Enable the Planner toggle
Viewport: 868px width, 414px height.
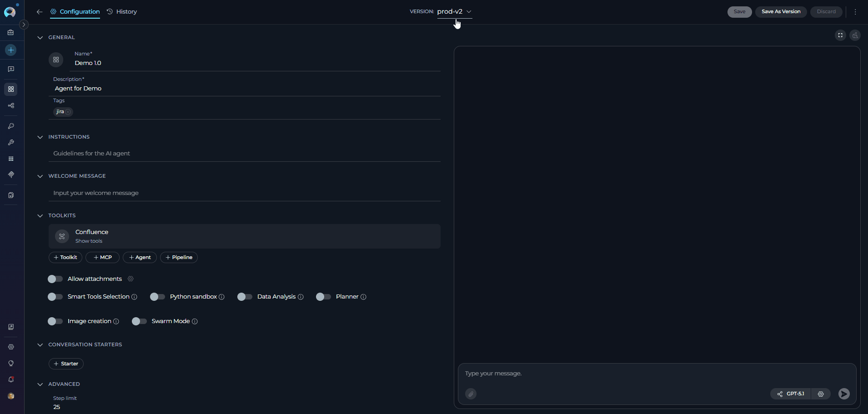323,297
